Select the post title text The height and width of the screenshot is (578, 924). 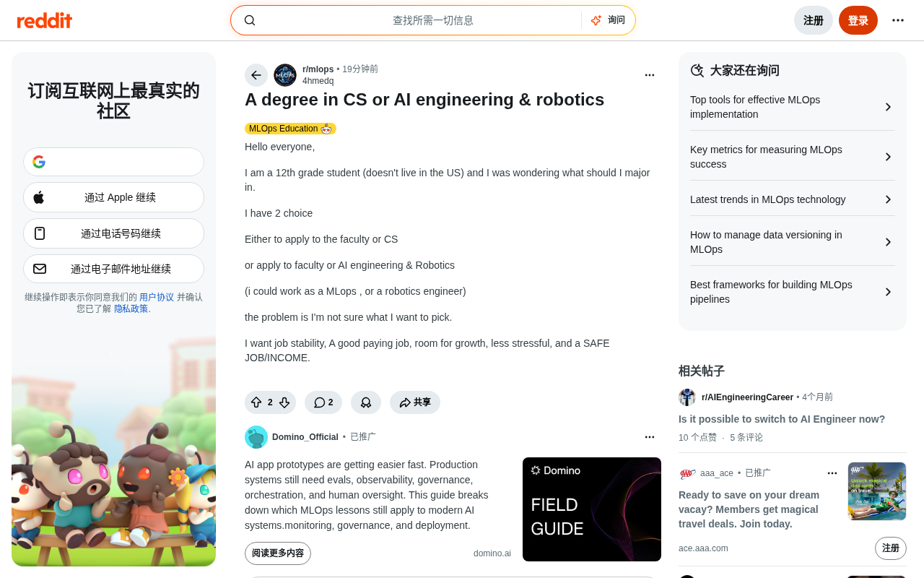tap(424, 99)
